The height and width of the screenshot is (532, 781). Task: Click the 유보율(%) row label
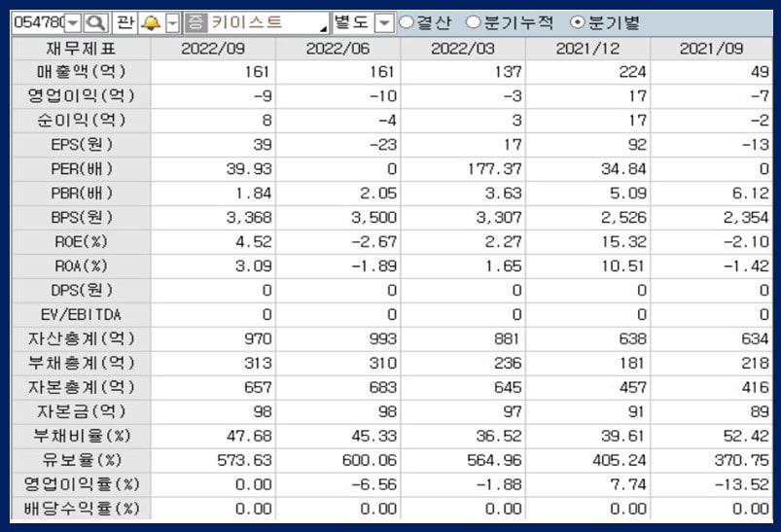81,460
